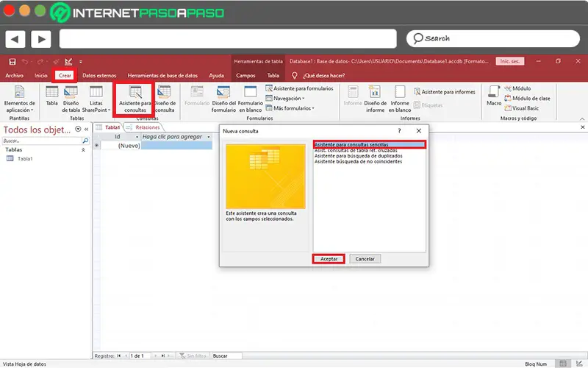Click the Sin filtro indicator

pos(193,355)
